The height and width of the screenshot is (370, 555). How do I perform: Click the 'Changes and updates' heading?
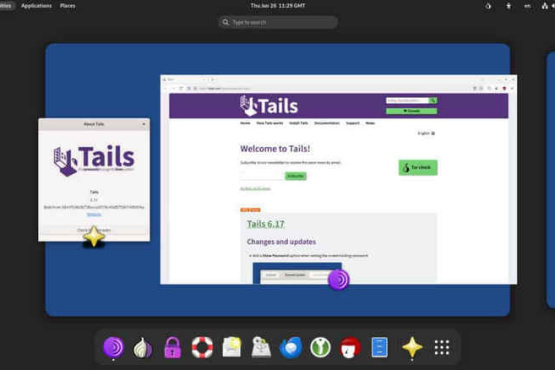tap(281, 242)
